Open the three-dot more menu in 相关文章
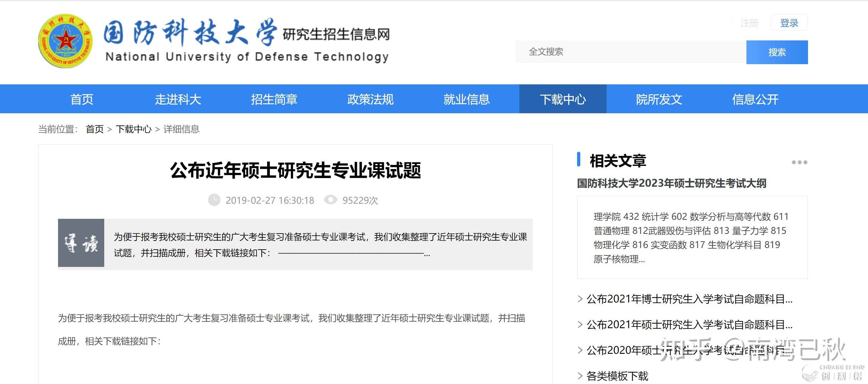 pos(799,162)
